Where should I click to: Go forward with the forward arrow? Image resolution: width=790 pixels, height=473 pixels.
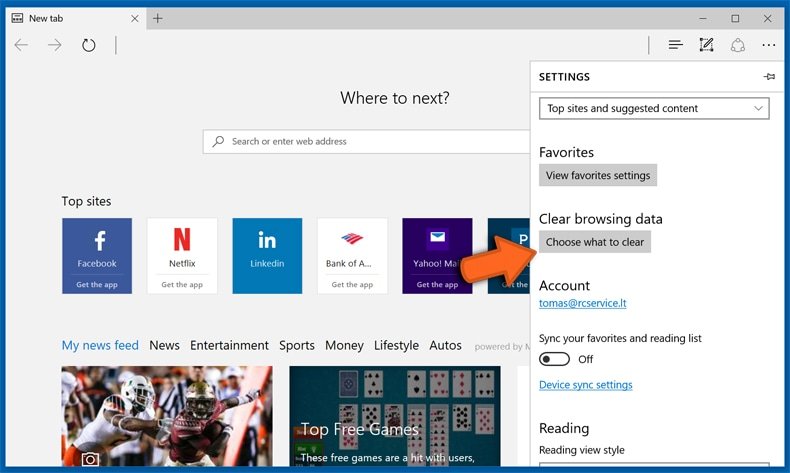(x=54, y=45)
